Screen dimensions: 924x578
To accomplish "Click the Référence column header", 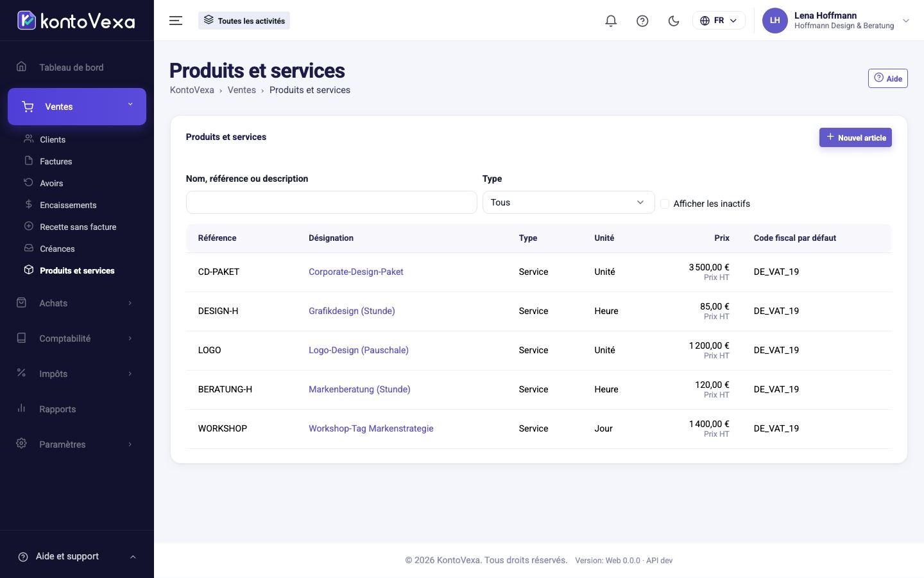I will pyautogui.click(x=217, y=238).
